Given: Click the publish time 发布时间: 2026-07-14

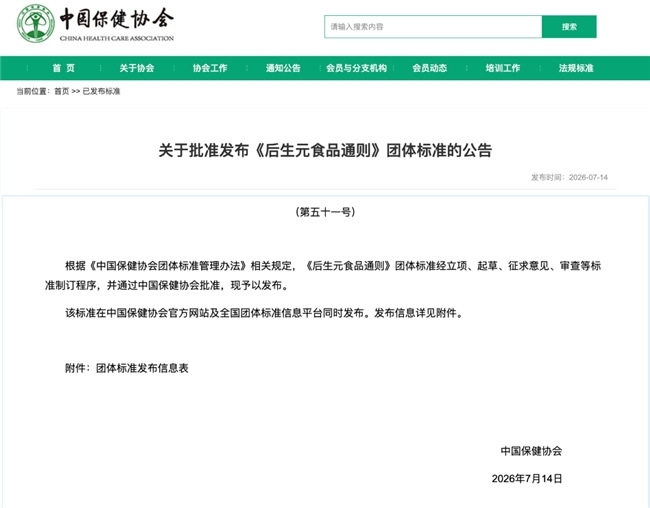Looking at the screenshot, I should click(x=569, y=177).
